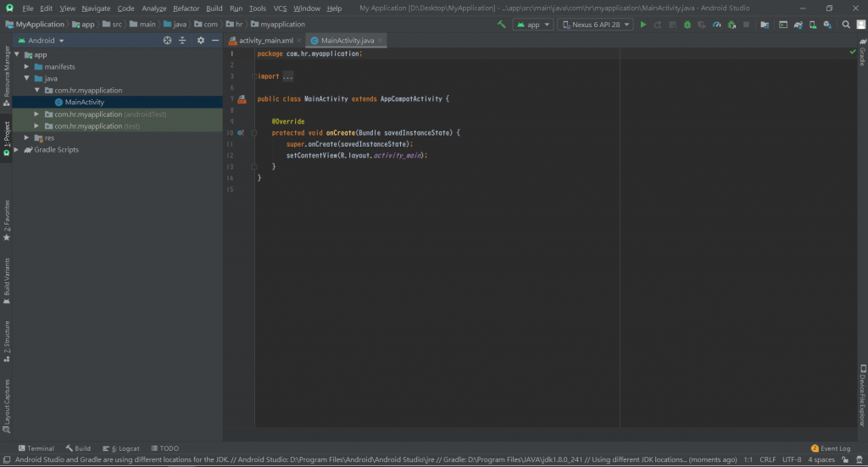Open the Refactor menu
Screen dimensions: 868x467
pyautogui.click(x=186, y=8)
